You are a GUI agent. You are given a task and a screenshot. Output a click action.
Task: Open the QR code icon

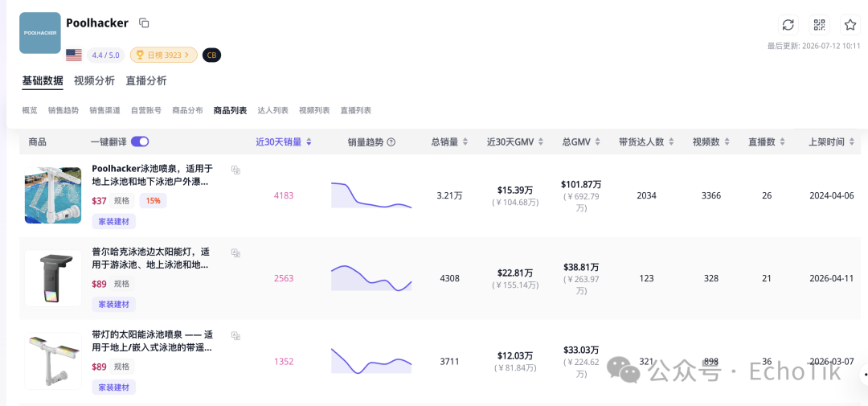[819, 25]
